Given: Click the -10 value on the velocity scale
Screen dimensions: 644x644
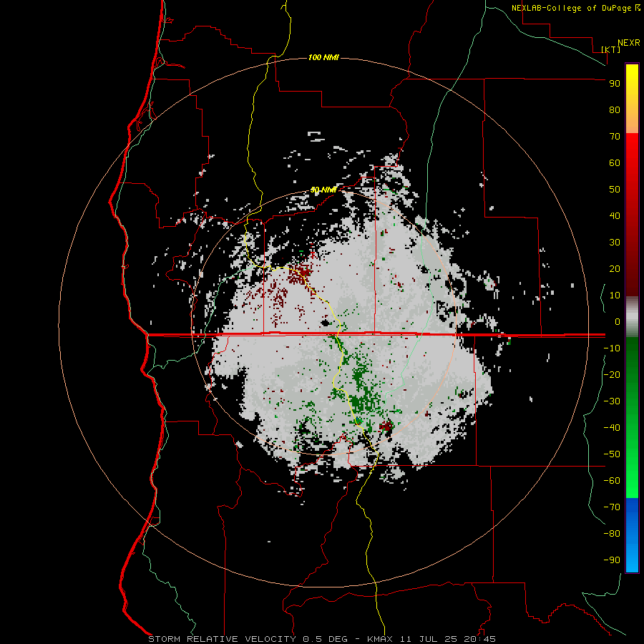Looking at the screenshot, I should pos(612,348).
